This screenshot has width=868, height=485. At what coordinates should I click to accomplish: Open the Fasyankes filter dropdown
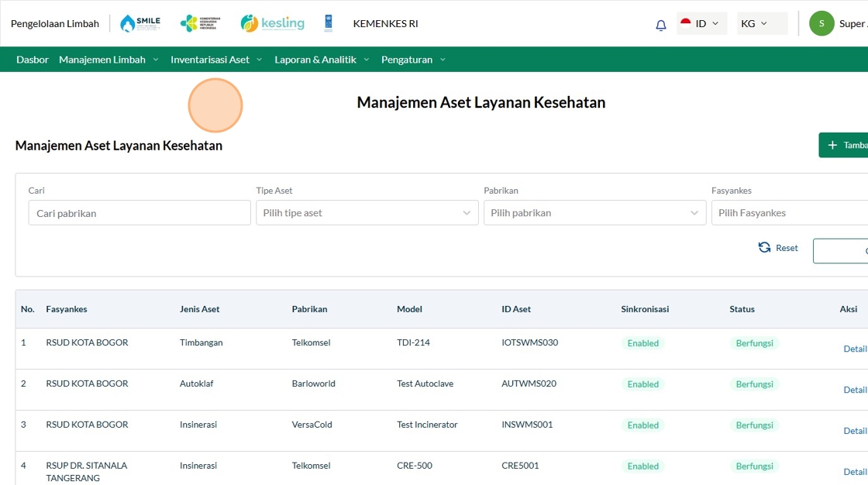(789, 213)
